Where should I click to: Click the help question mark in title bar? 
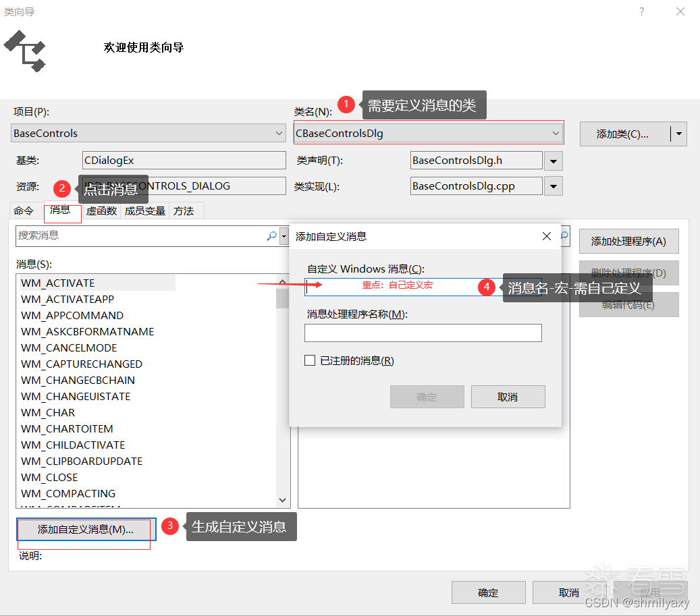pos(641,11)
